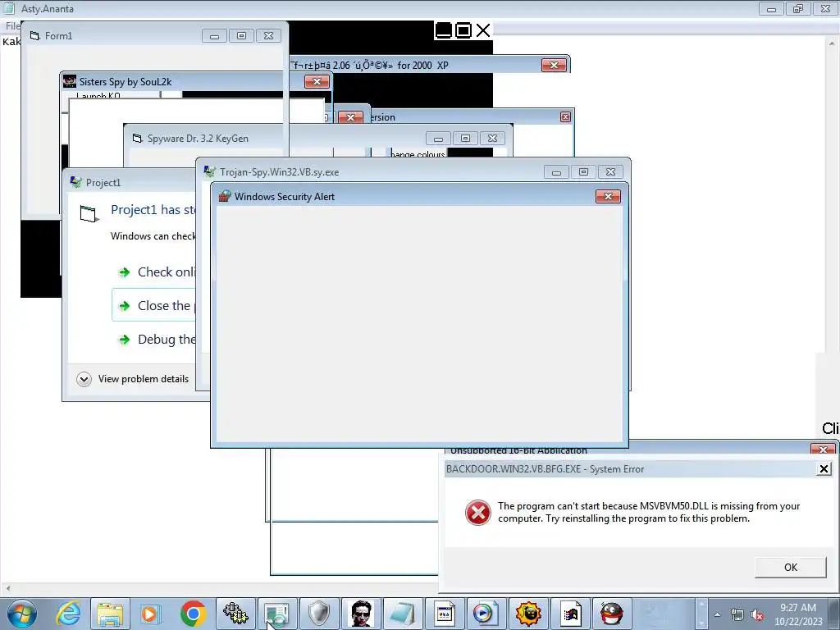840x630 pixels.
Task: Select the face portrait taskbar icon
Action: point(361,614)
